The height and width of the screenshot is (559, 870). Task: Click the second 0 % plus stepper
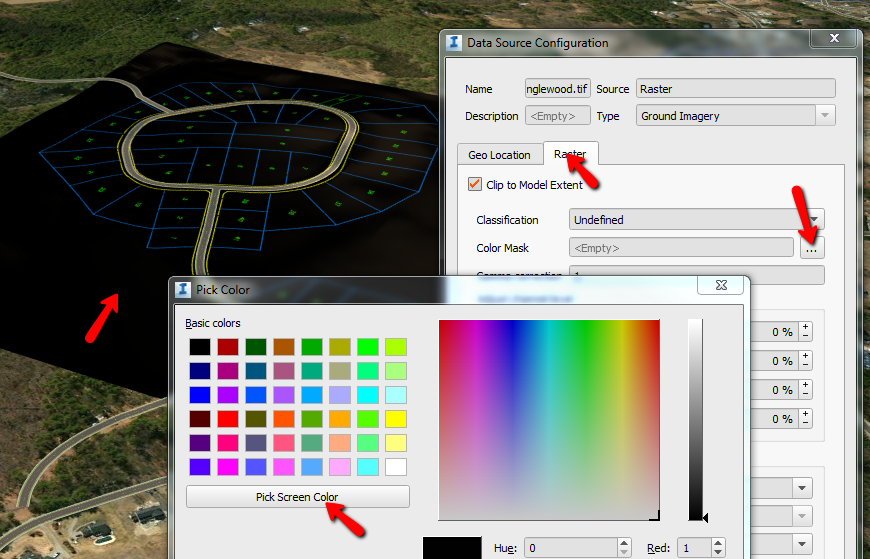806,356
